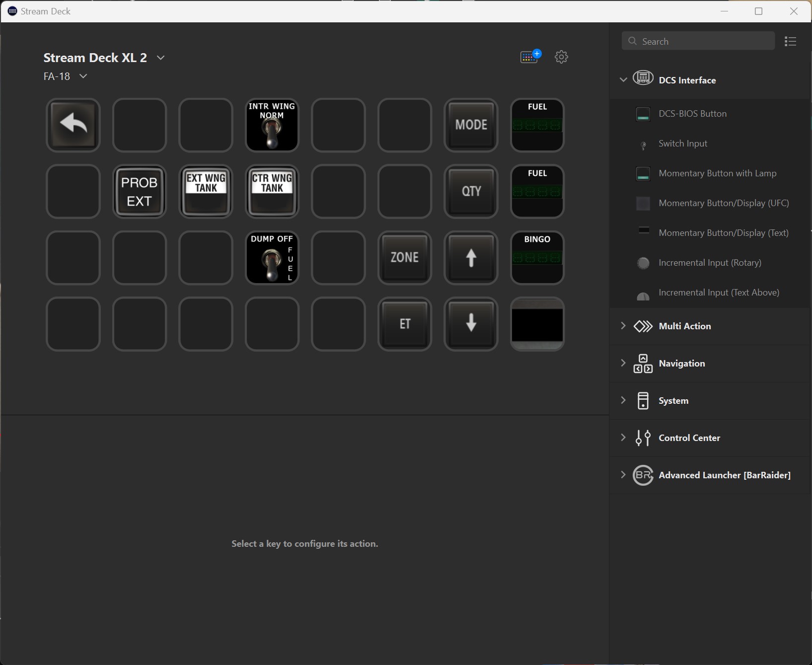Click the action list view icon
This screenshot has width=812, height=665.
click(790, 42)
